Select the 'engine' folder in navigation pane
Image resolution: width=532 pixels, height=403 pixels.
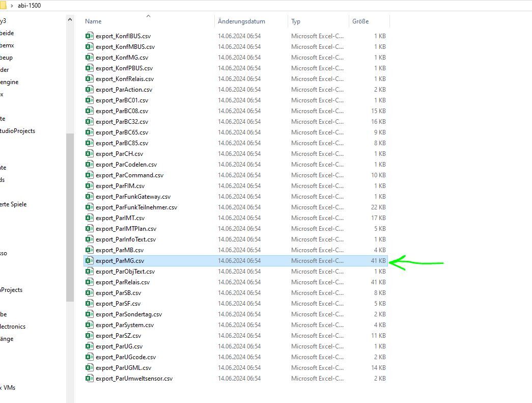[9, 82]
